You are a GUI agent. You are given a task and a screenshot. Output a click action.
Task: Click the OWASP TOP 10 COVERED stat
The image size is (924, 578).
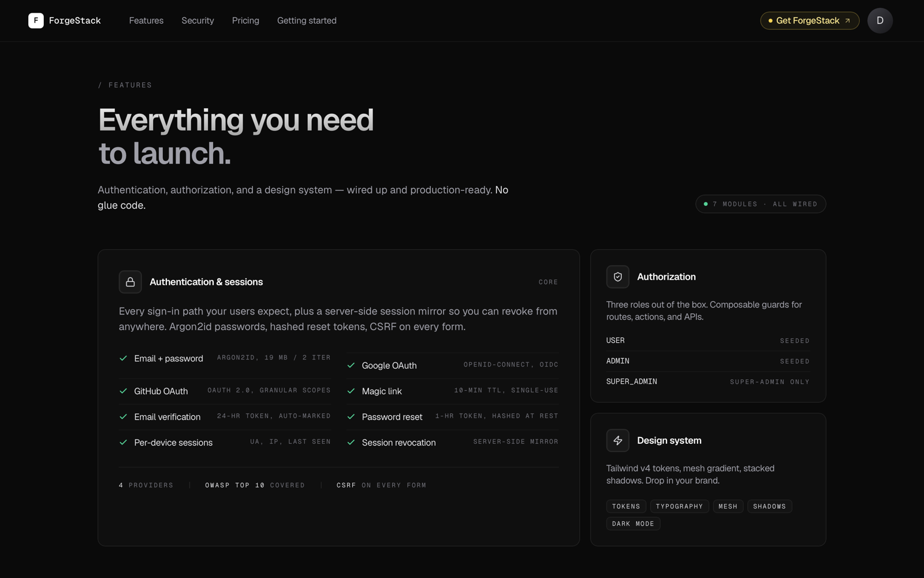pos(255,486)
